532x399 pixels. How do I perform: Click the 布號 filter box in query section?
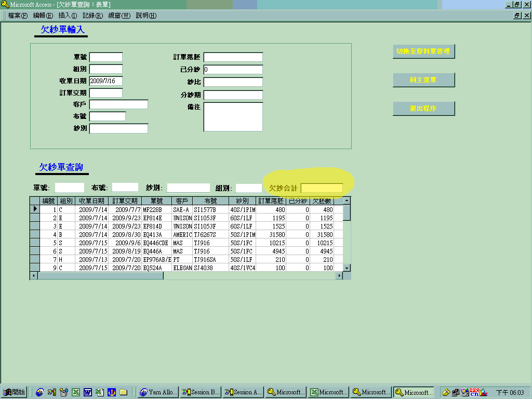click(125, 188)
